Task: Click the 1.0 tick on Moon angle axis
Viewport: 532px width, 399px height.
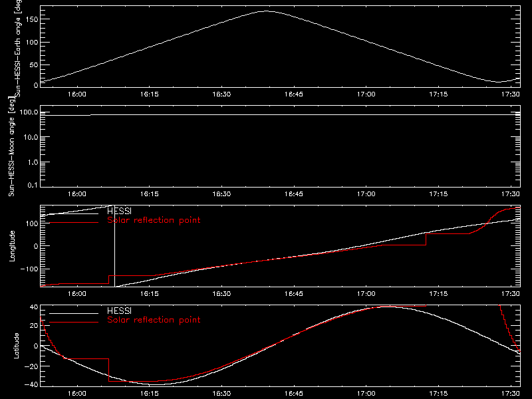Action: click(33, 162)
